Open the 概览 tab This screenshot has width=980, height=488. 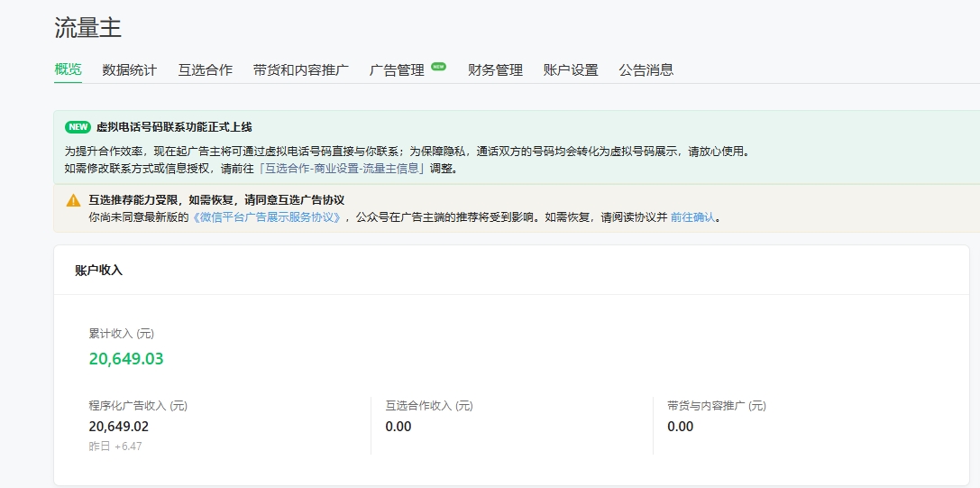pos(68,69)
